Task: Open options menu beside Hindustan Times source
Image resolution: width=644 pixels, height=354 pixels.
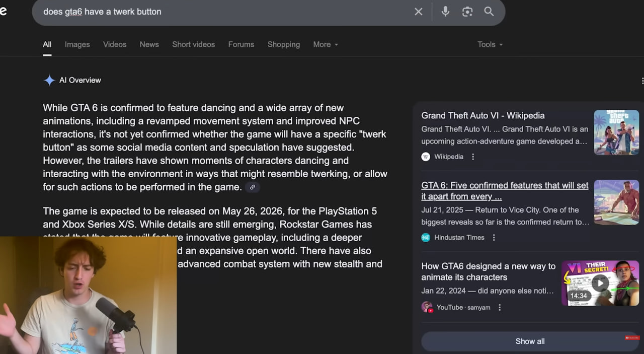Action: 494,238
